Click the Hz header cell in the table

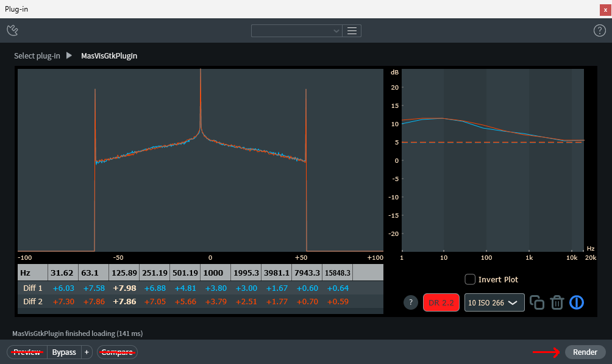33,273
